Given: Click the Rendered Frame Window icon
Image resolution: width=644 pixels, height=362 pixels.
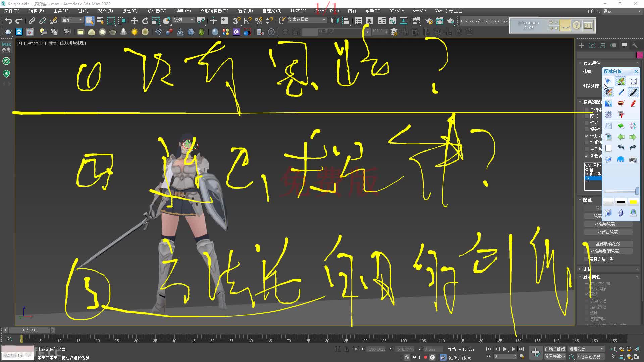Looking at the screenshot, I should (440, 21).
